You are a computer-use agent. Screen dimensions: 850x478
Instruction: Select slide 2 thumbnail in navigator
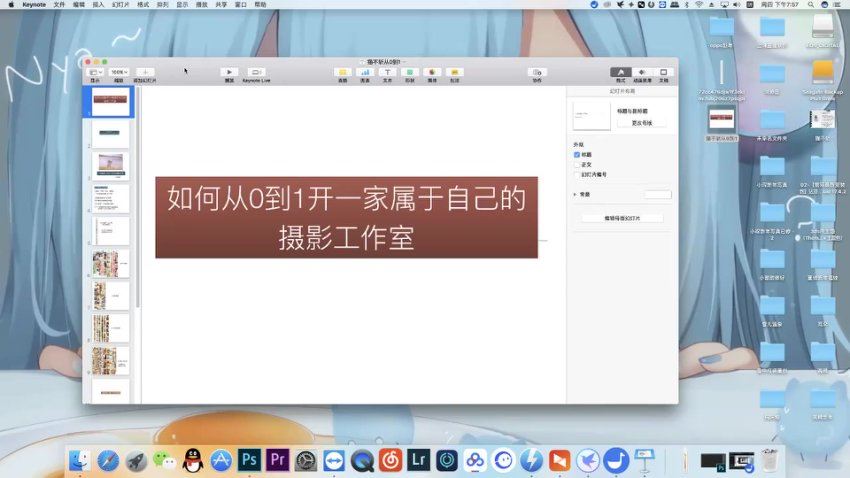(x=111, y=134)
